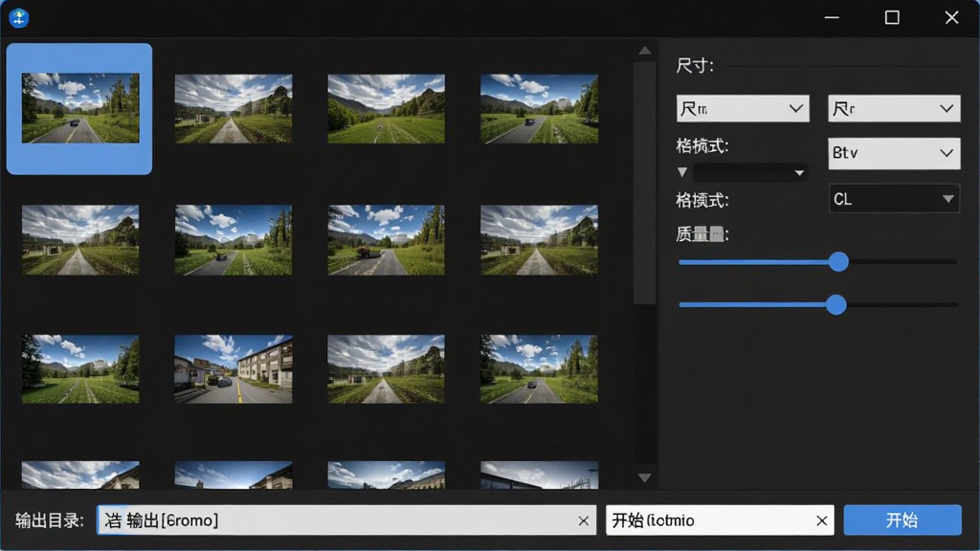Open the first 尺寸 dropdown showing "尺m"
The width and height of the screenshot is (980, 551).
(x=743, y=109)
